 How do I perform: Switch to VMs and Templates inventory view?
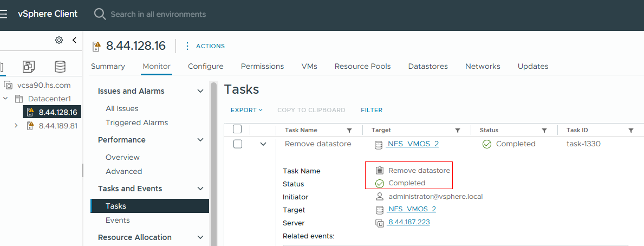point(29,66)
